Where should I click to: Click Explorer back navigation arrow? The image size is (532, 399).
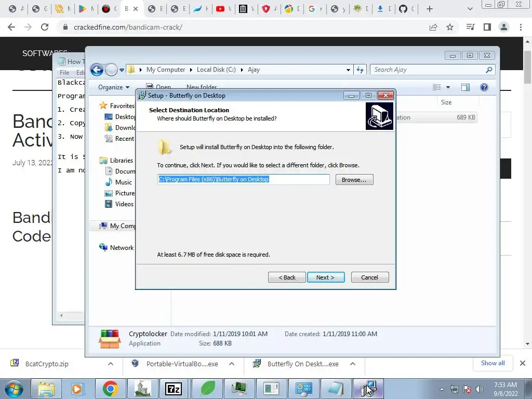tap(97, 70)
